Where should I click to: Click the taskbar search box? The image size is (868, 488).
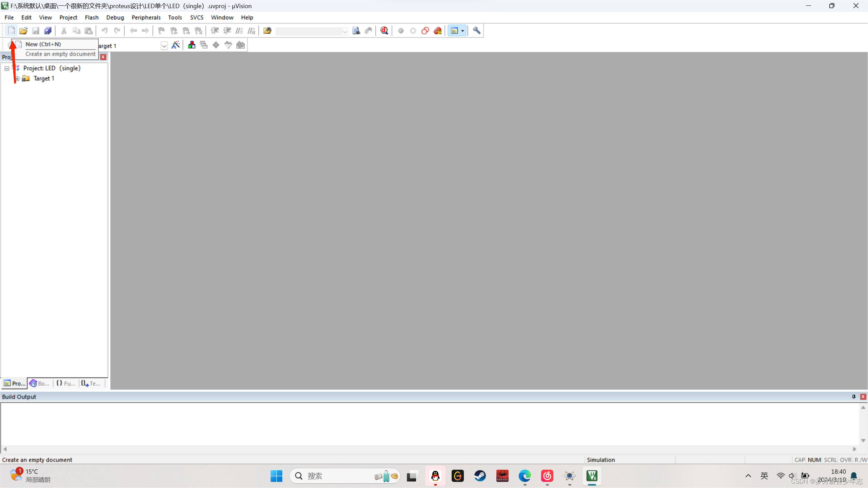click(344, 476)
